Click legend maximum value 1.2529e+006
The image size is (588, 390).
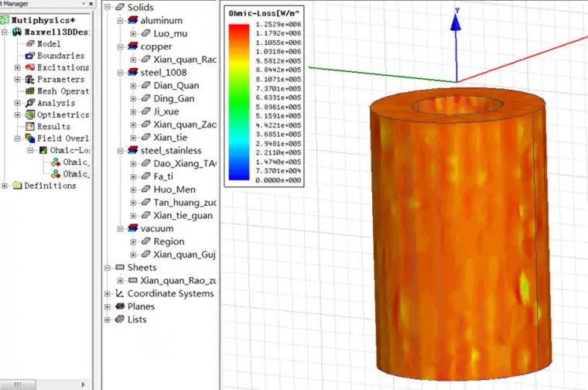279,24
